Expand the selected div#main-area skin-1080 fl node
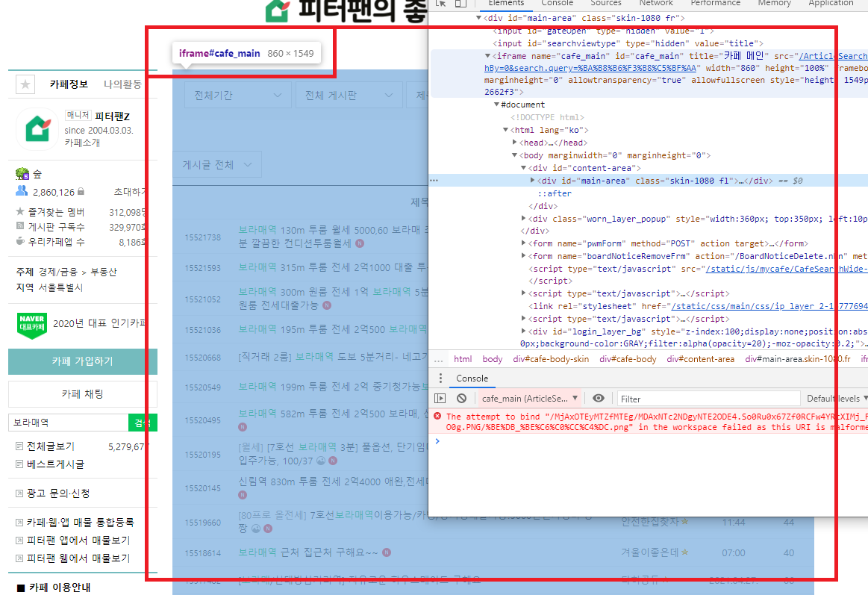 coord(532,181)
